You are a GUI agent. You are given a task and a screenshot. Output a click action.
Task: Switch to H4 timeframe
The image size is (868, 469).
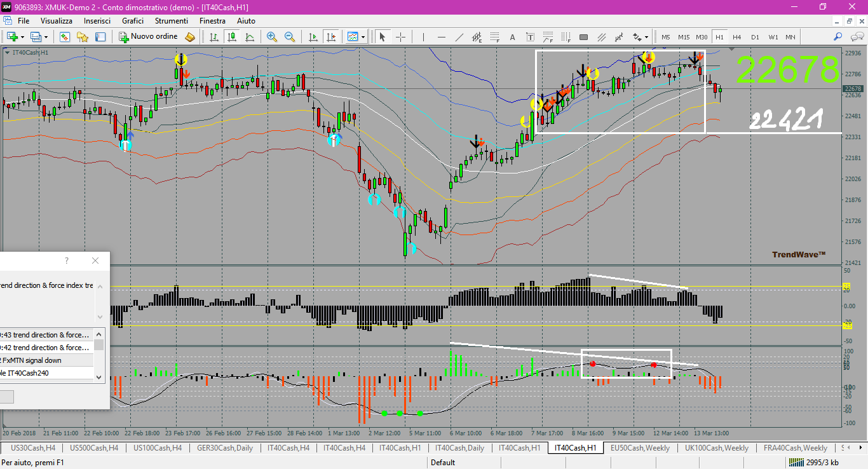737,37
